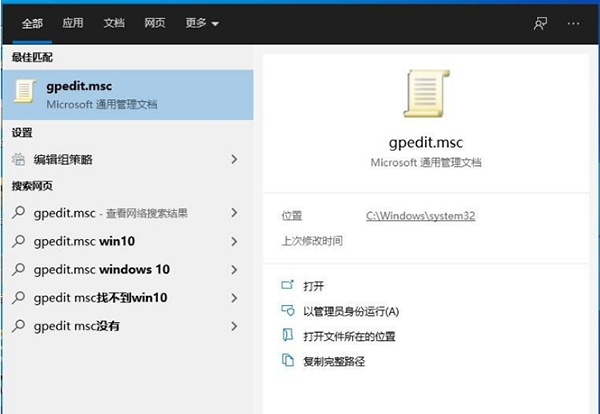This screenshot has width=600, height=414.
Task: Select gpedit.msc windows 10 web suggestion
Action: click(101, 270)
